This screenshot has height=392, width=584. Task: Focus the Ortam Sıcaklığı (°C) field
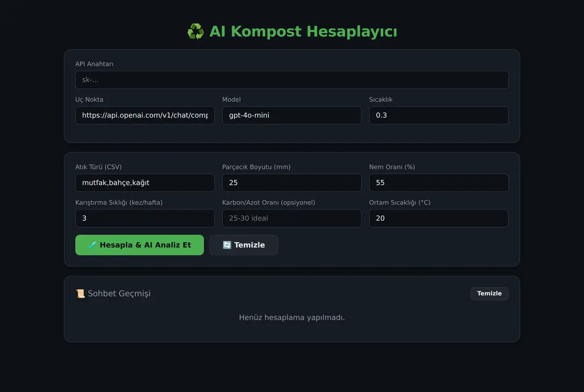[x=439, y=218]
